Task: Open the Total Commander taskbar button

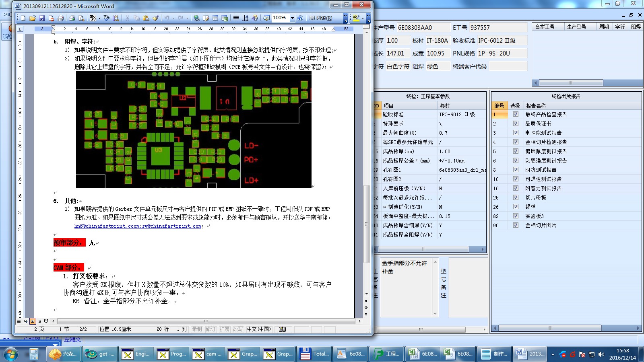Action: click(315, 354)
